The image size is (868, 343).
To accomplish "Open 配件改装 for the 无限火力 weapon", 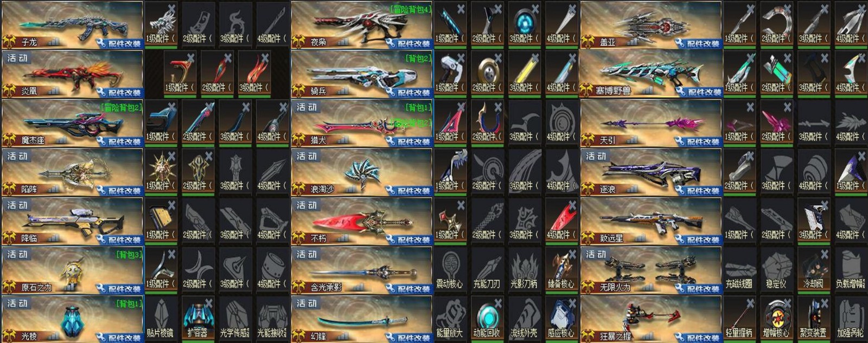I will tap(699, 288).
